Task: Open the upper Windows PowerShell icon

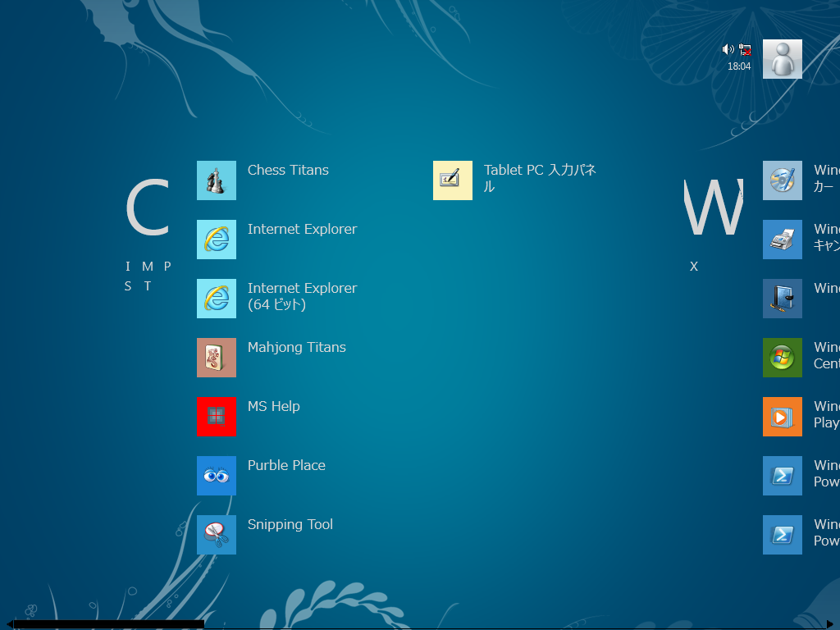Action: point(782,476)
